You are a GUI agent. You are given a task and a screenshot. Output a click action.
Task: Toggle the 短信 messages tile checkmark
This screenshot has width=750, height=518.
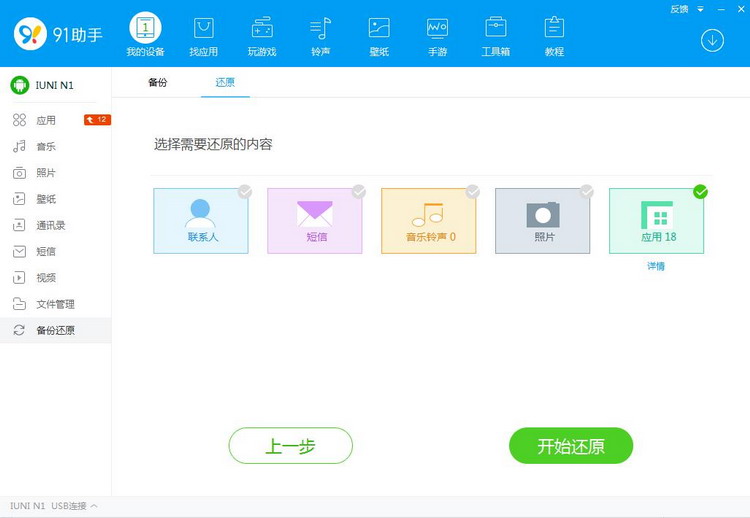click(x=359, y=192)
